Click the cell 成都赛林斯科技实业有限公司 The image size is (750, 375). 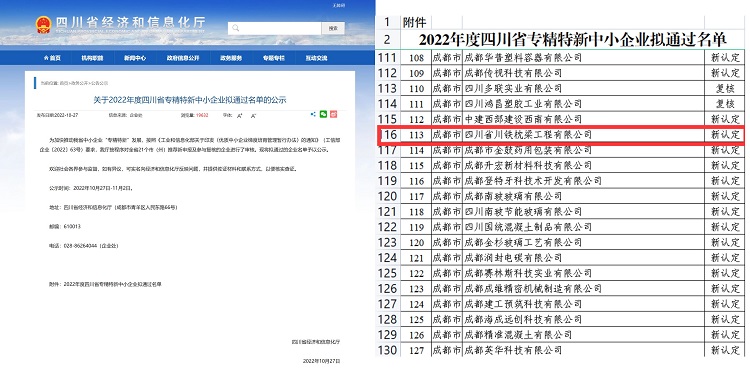tap(583, 273)
